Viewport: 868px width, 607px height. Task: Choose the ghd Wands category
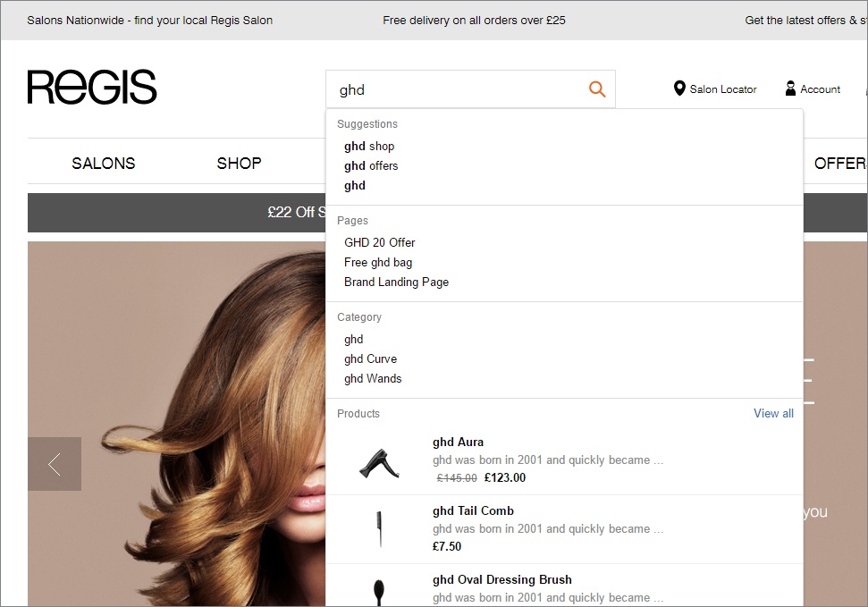[x=373, y=378]
